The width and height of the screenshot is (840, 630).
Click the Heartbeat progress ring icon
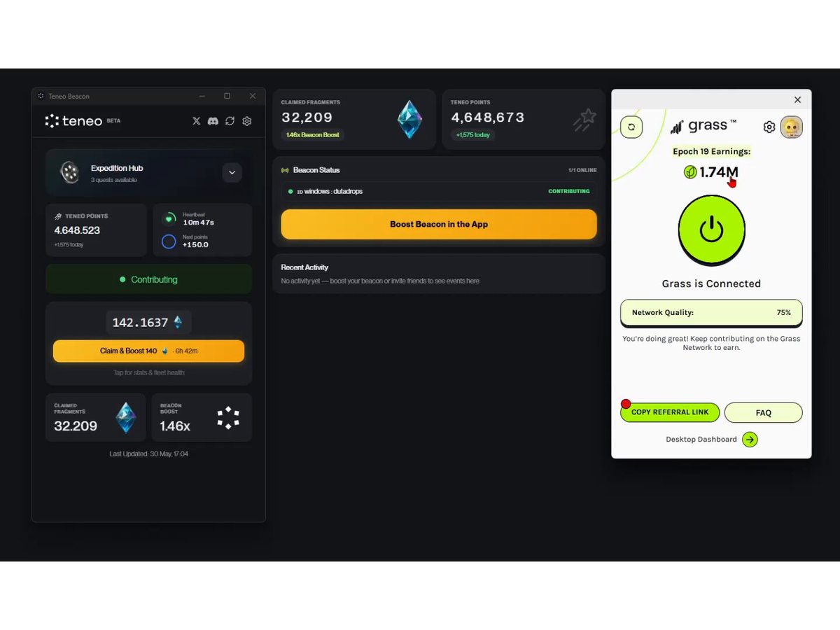click(169, 218)
